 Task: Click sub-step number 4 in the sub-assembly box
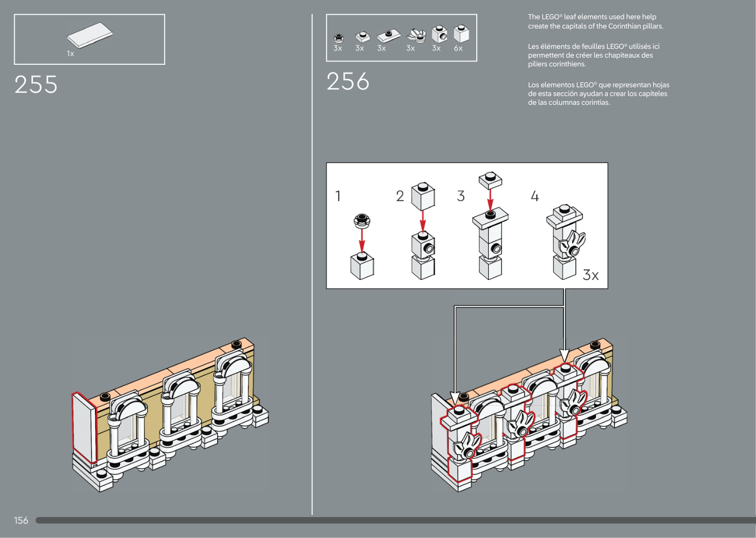pyautogui.click(x=535, y=196)
